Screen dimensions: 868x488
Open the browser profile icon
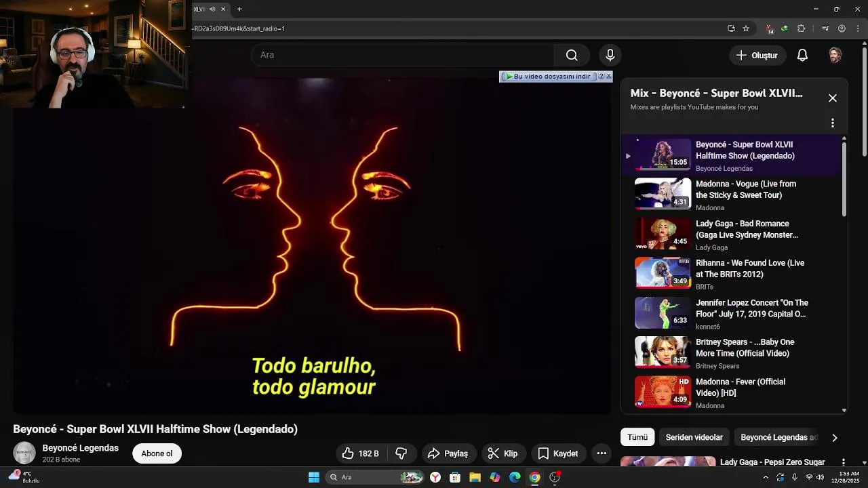842,28
